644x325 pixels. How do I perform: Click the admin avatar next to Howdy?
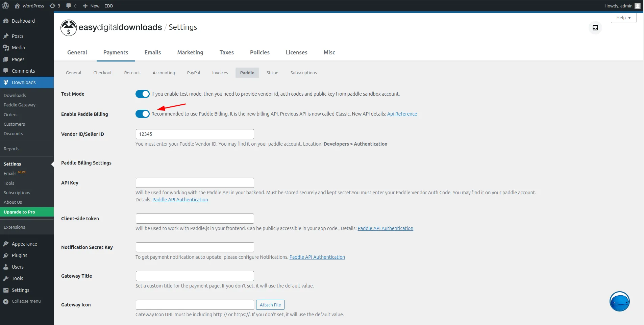tap(638, 6)
